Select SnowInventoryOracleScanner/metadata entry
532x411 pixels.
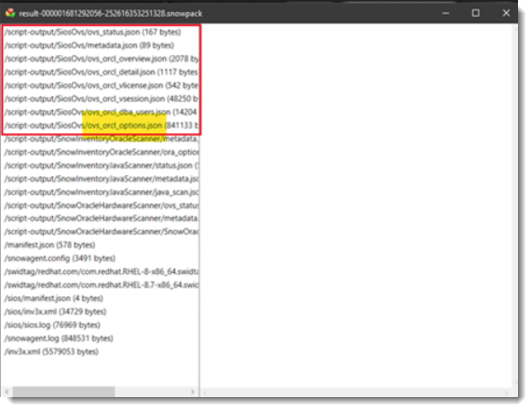pyautogui.click(x=102, y=139)
